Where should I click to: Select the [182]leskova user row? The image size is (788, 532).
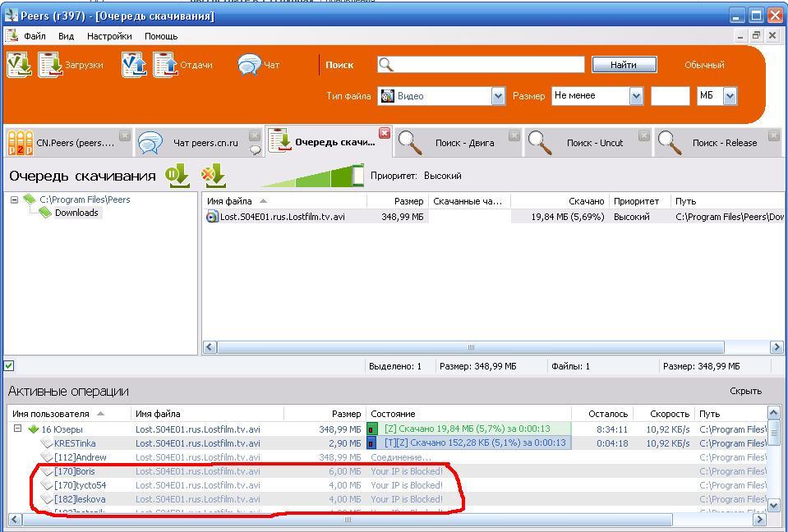click(387, 499)
